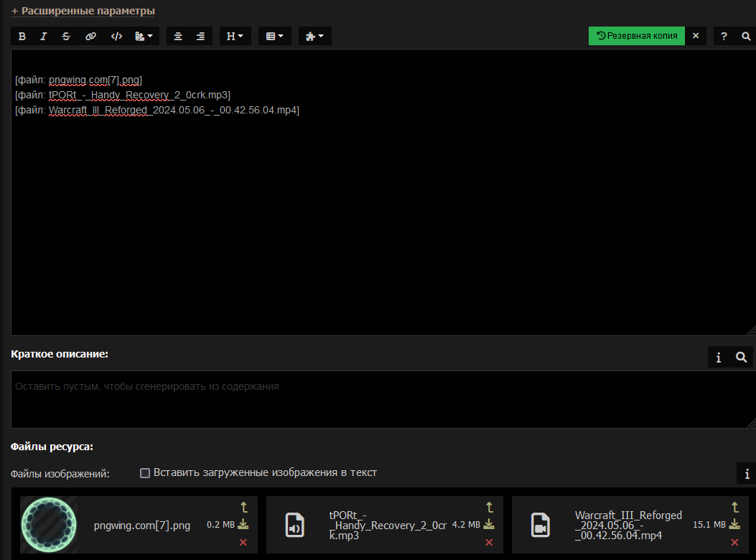This screenshot has width=756, height=560.
Task: Click inside the main content editor
Action: 383,192
